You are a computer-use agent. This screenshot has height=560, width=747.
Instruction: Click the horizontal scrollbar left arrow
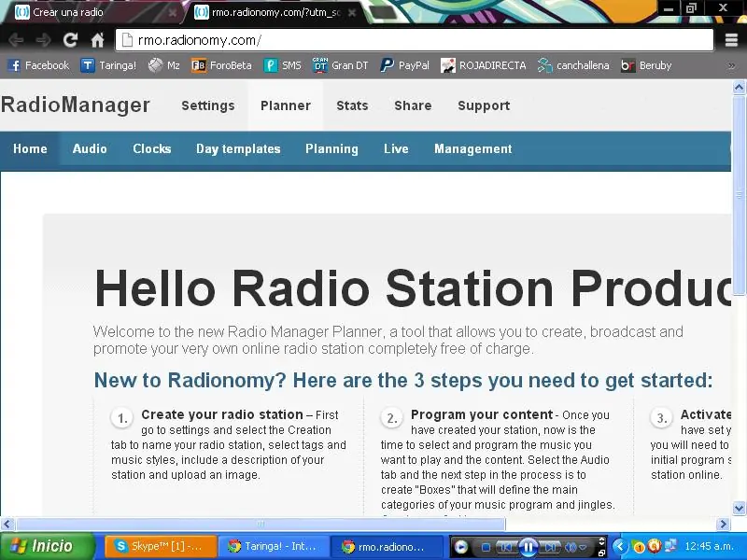click(x=7, y=525)
